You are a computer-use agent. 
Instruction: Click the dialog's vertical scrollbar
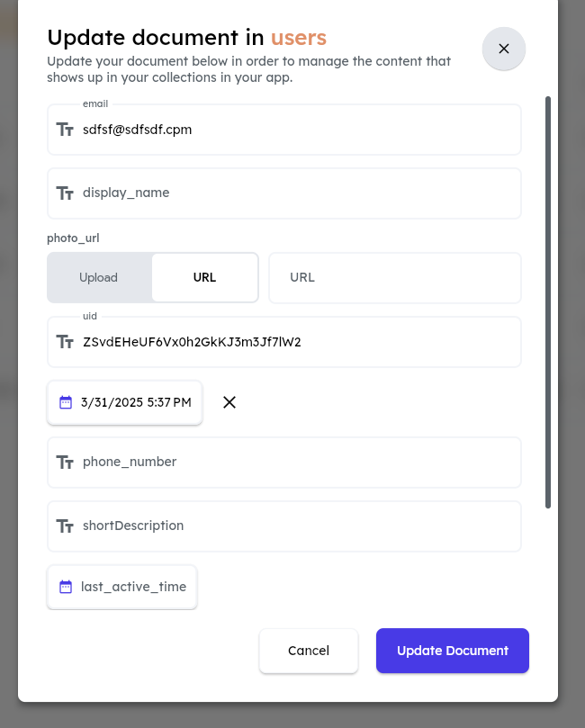(548, 302)
